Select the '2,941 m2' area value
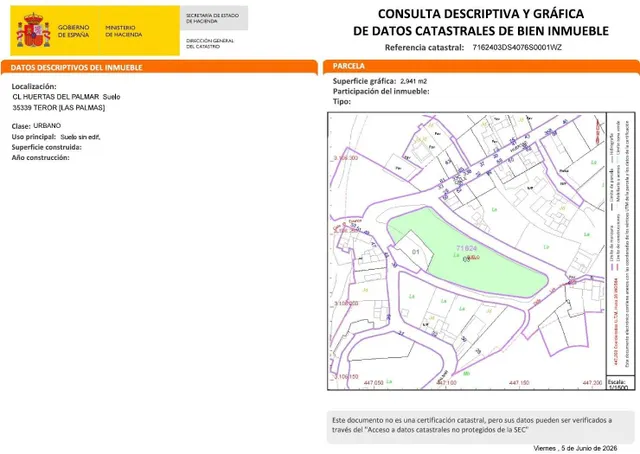640x454 pixels. pos(413,81)
